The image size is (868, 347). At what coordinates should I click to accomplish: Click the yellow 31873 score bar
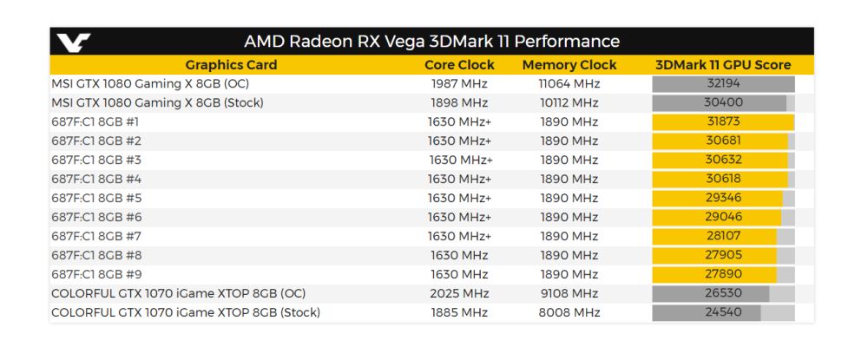(x=723, y=122)
